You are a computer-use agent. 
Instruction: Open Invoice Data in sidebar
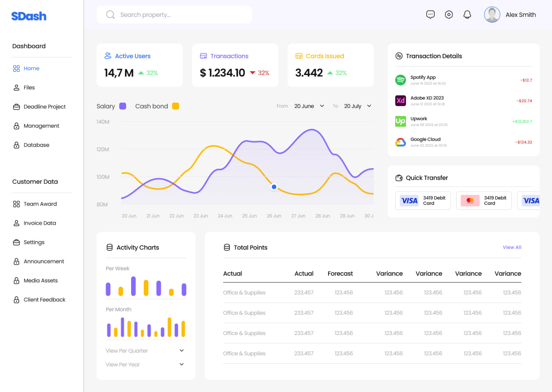[39, 223]
